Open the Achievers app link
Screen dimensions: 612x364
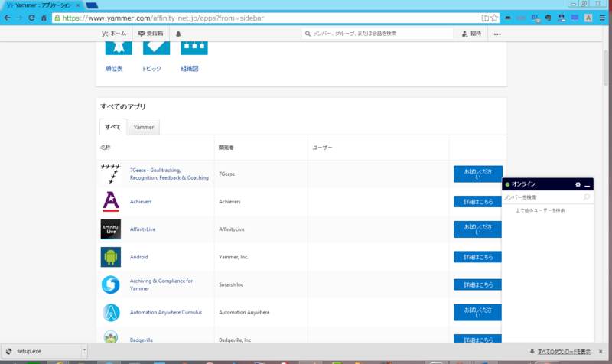(x=141, y=202)
